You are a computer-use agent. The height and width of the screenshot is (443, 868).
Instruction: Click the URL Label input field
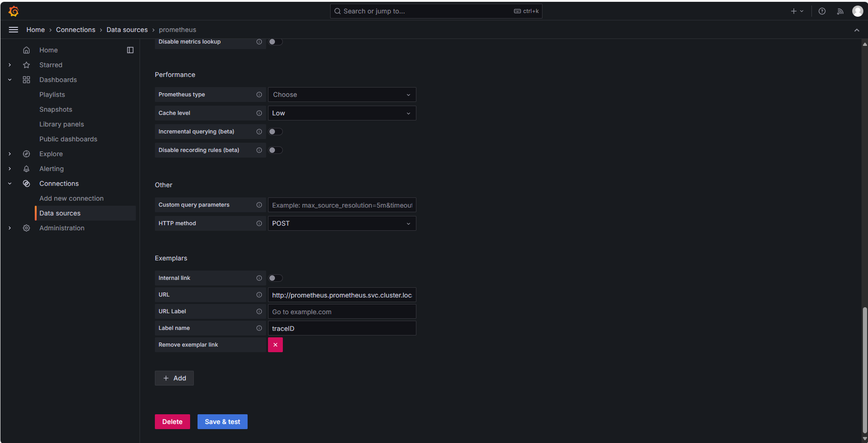(x=342, y=311)
